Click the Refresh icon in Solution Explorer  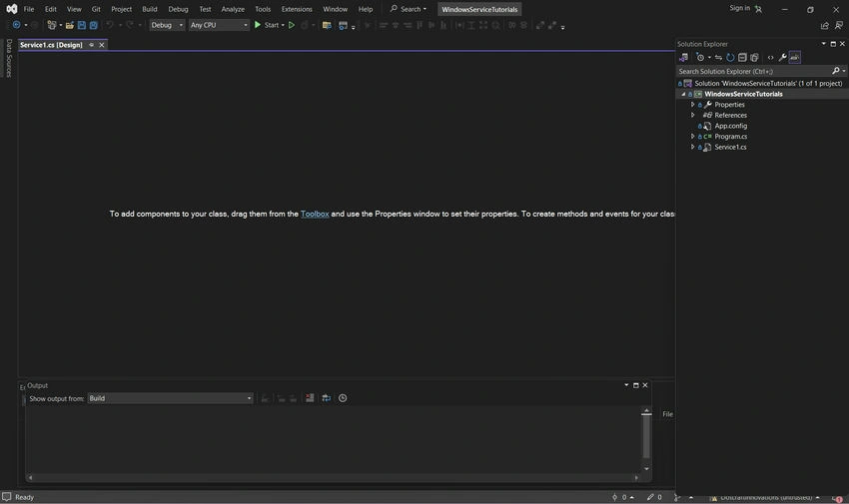pyautogui.click(x=730, y=57)
